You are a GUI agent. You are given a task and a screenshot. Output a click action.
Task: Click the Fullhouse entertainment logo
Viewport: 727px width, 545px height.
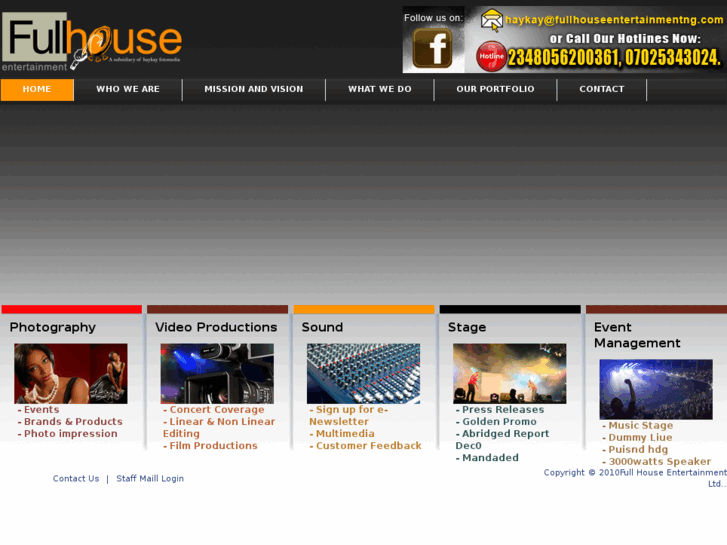pyautogui.click(x=92, y=42)
